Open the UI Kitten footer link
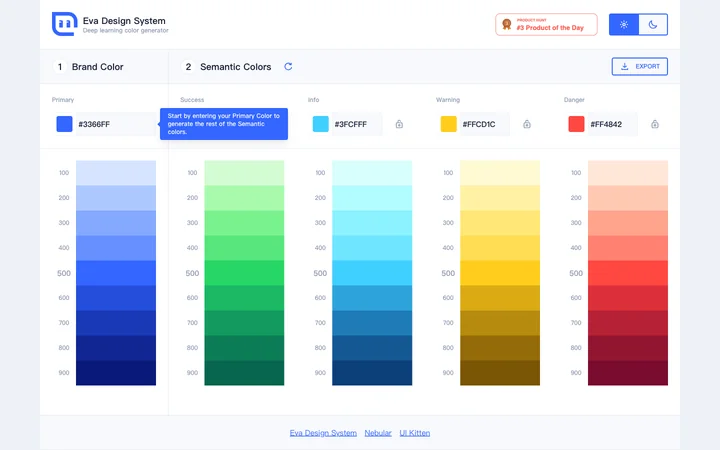The image size is (720, 450). (x=415, y=433)
